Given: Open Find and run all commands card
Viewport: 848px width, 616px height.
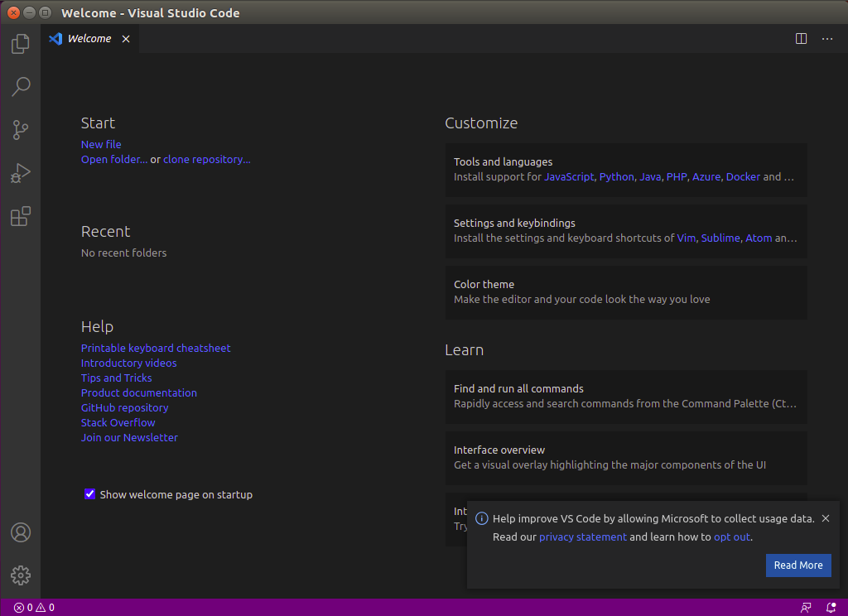Looking at the screenshot, I should [x=626, y=397].
